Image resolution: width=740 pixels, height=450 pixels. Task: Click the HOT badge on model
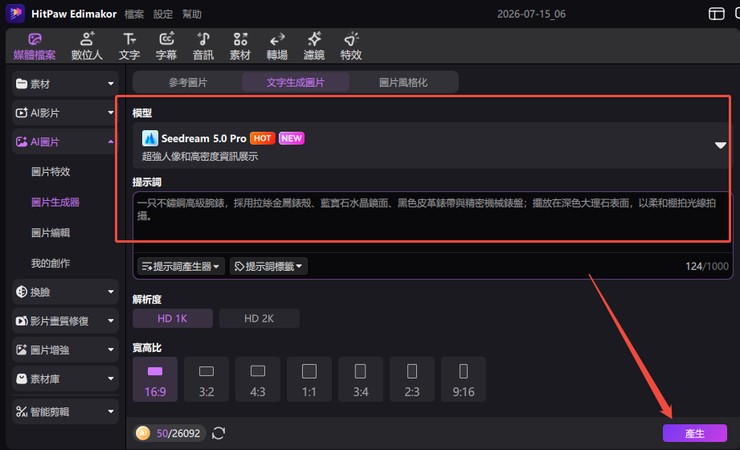[x=262, y=138]
